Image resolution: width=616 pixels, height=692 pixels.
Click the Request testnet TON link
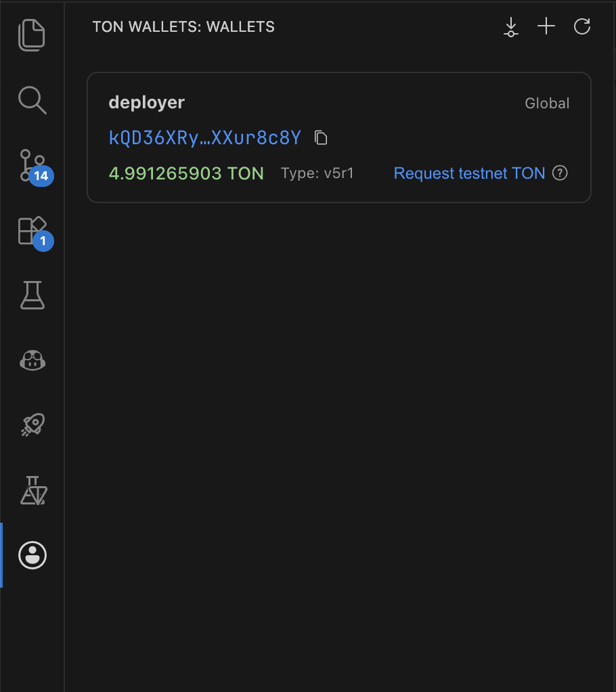coord(469,173)
